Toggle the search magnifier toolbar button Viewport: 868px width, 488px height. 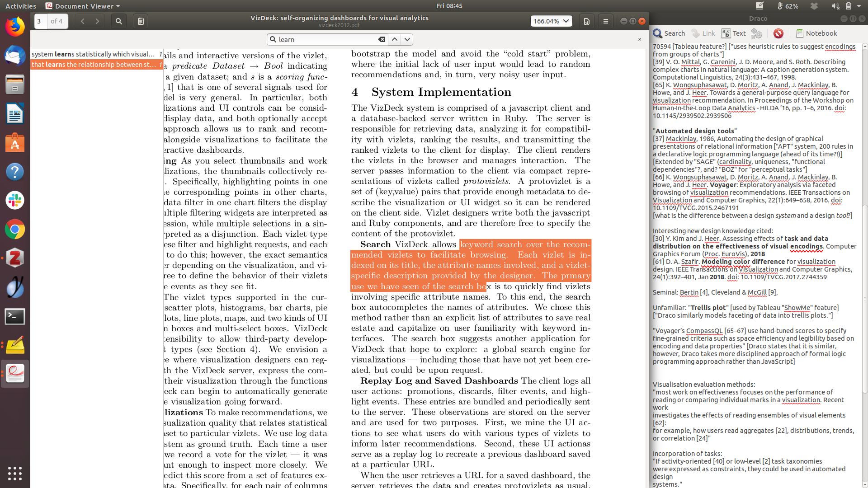tap(119, 21)
